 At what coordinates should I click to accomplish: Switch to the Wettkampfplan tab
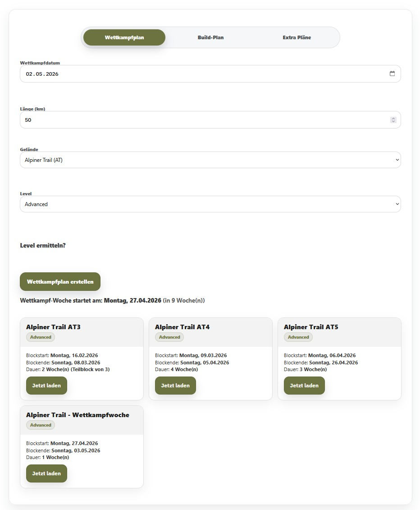tap(124, 37)
